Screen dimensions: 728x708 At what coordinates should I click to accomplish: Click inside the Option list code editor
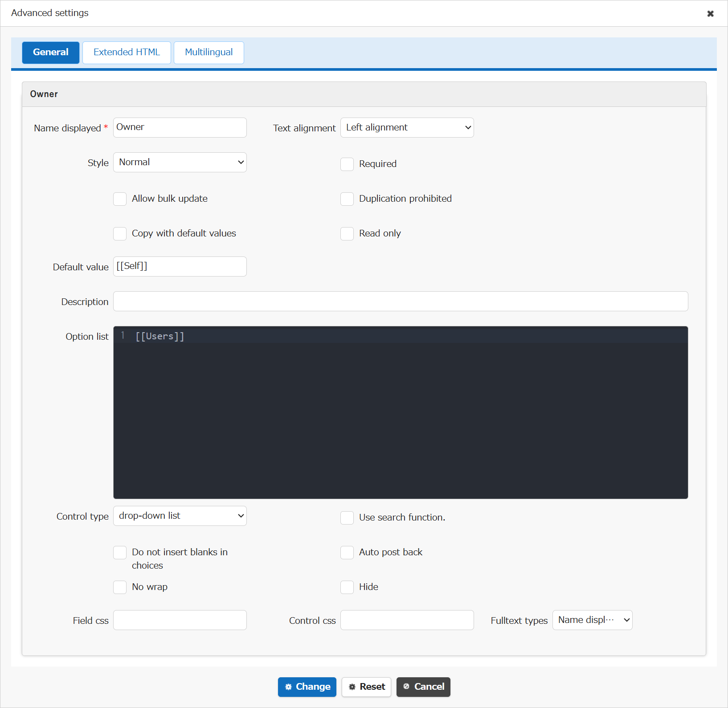coord(401,412)
